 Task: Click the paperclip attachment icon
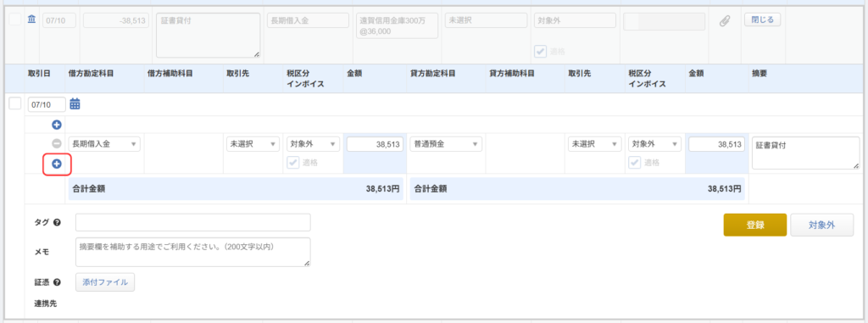[x=724, y=21]
